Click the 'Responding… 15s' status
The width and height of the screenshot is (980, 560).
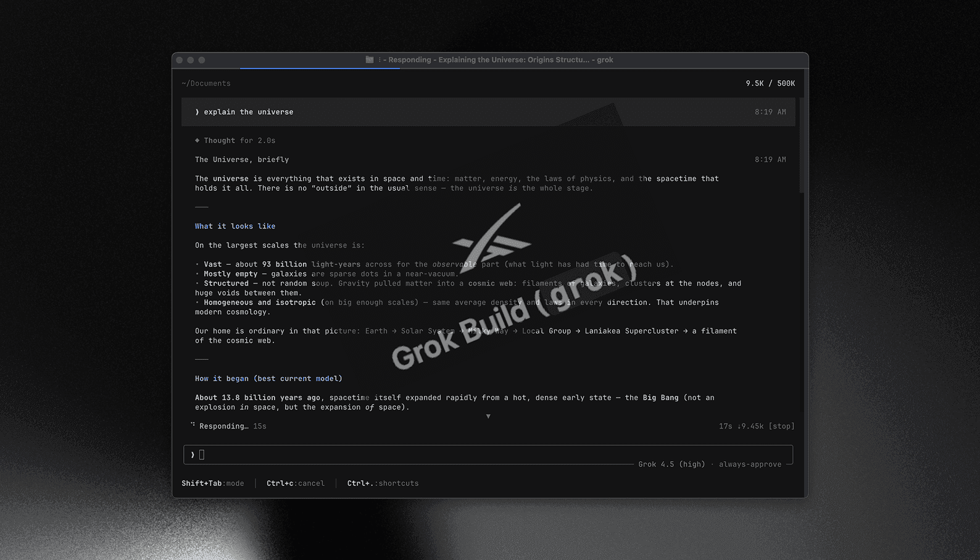click(233, 426)
